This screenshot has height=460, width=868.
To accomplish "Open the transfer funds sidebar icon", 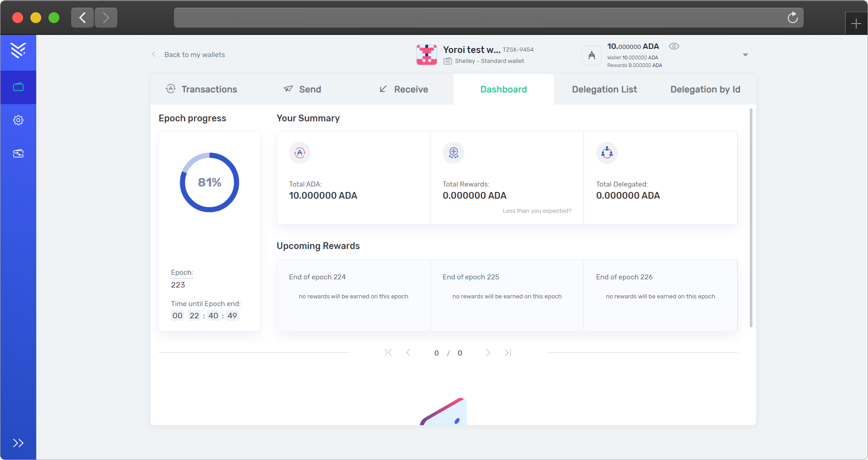I will [x=18, y=153].
